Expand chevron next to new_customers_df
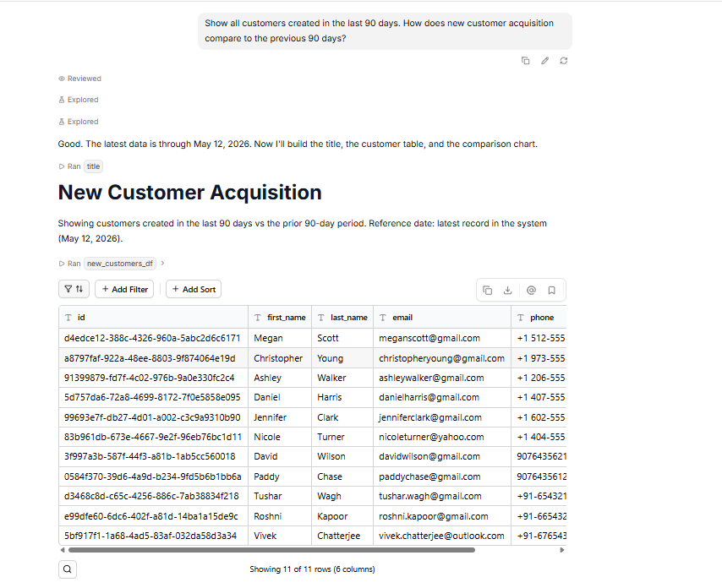The height and width of the screenshot is (588, 722). 162,264
